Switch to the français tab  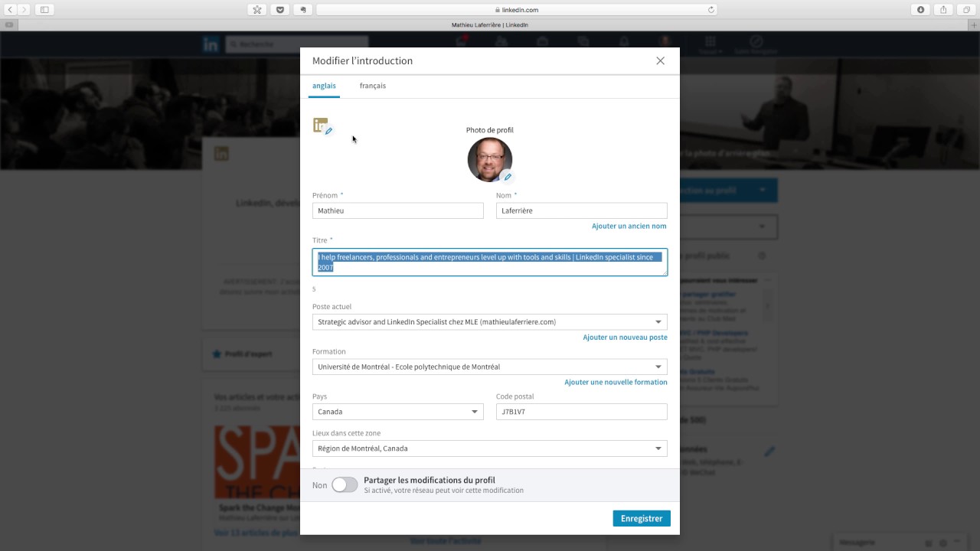pyautogui.click(x=373, y=86)
